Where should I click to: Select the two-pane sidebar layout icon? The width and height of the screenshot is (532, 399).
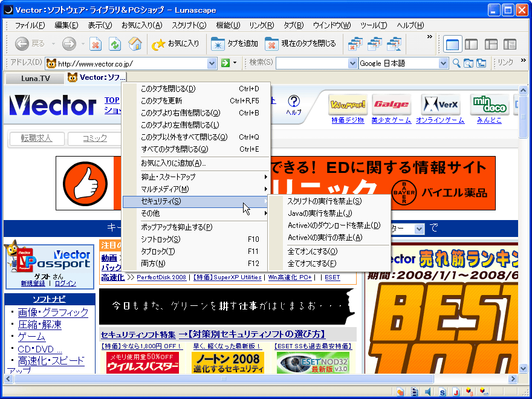coord(472,44)
